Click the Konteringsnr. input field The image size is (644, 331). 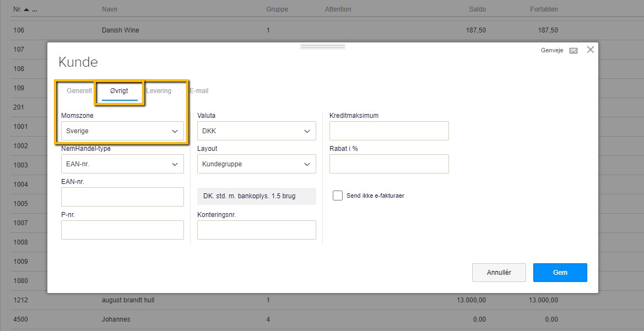coord(256,230)
